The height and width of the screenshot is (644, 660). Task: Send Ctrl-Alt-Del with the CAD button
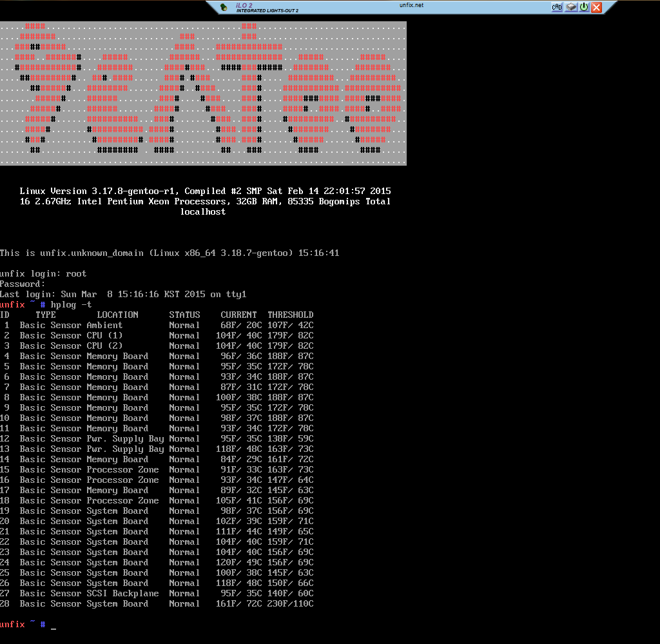[x=557, y=7]
